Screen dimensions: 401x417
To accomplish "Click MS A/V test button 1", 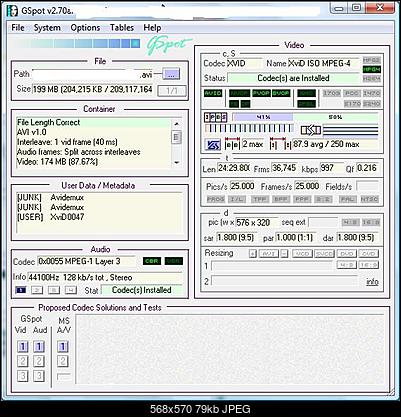I will coord(63,347).
